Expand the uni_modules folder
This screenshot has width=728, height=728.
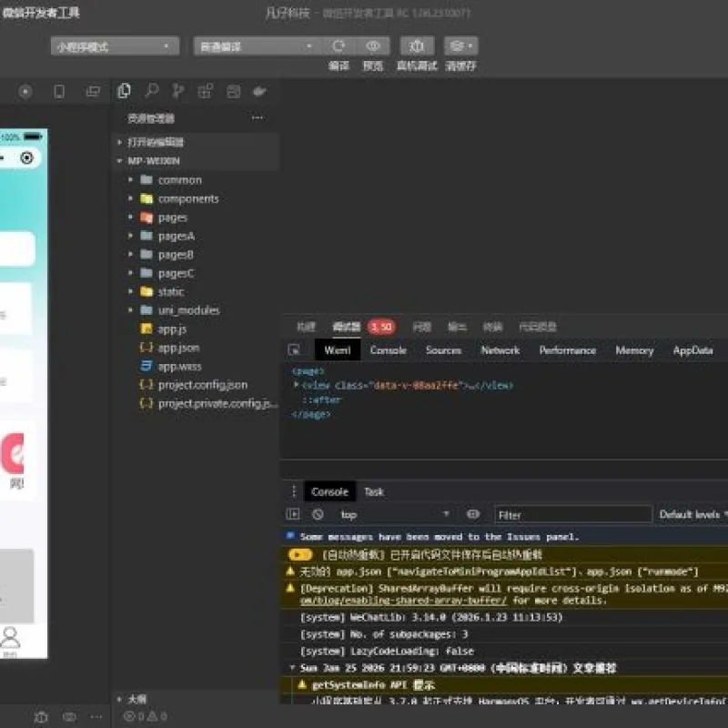[130, 309]
